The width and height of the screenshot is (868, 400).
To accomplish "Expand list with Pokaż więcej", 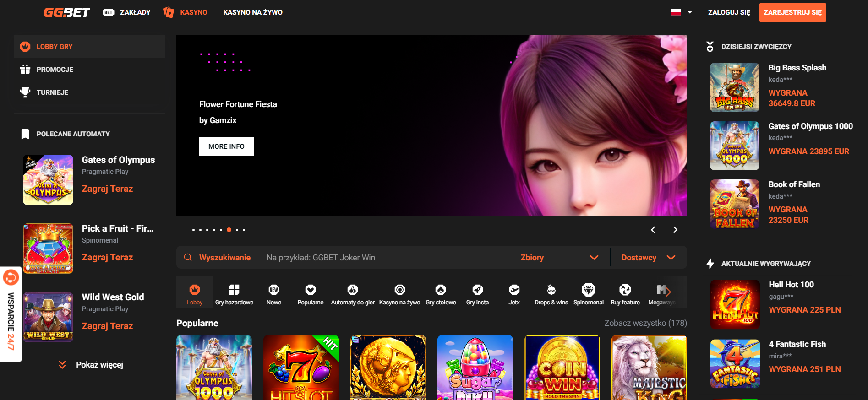I will (92, 365).
